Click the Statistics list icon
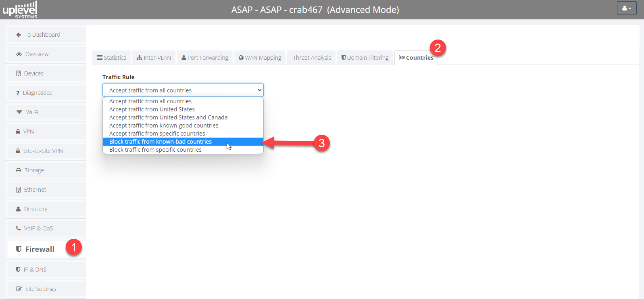The image size is (644, 299). (100, 58)
